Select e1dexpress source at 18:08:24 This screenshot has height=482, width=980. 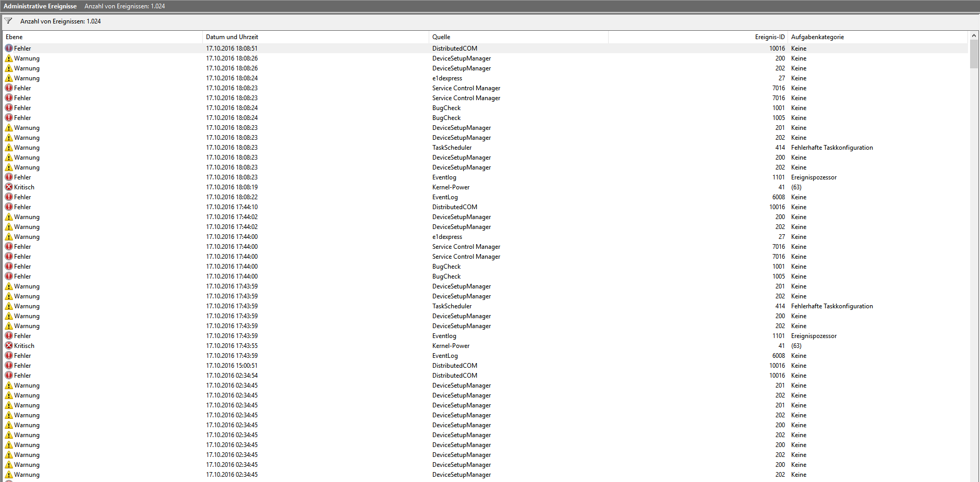[447, 78]
